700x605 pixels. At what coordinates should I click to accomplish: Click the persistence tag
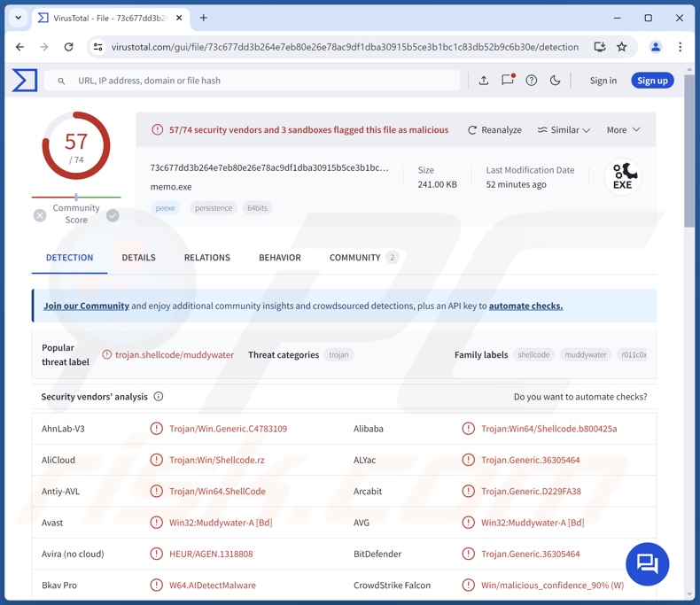214,208
